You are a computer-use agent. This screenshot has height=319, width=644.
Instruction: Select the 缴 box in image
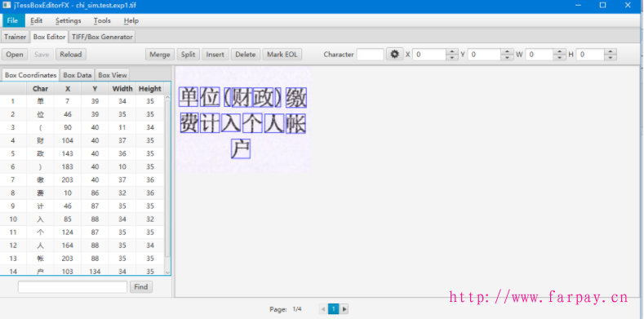pos(296,98)
